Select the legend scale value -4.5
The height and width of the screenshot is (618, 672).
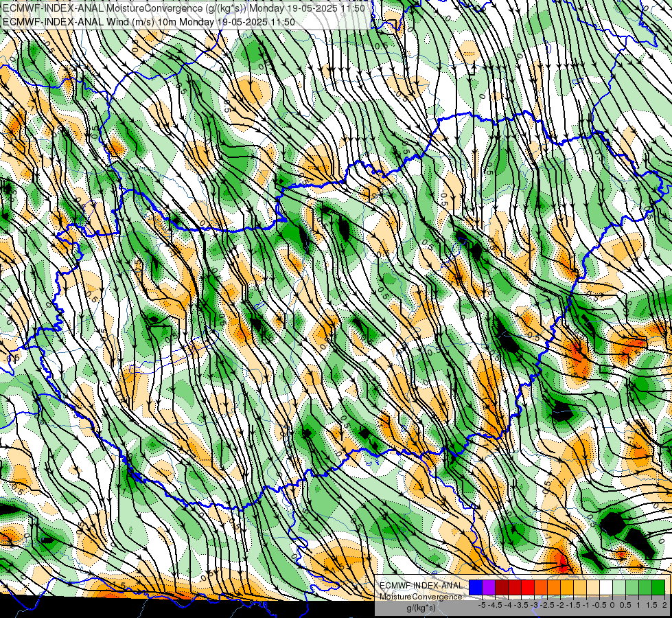pyautogui.click(x=495, y=605)
